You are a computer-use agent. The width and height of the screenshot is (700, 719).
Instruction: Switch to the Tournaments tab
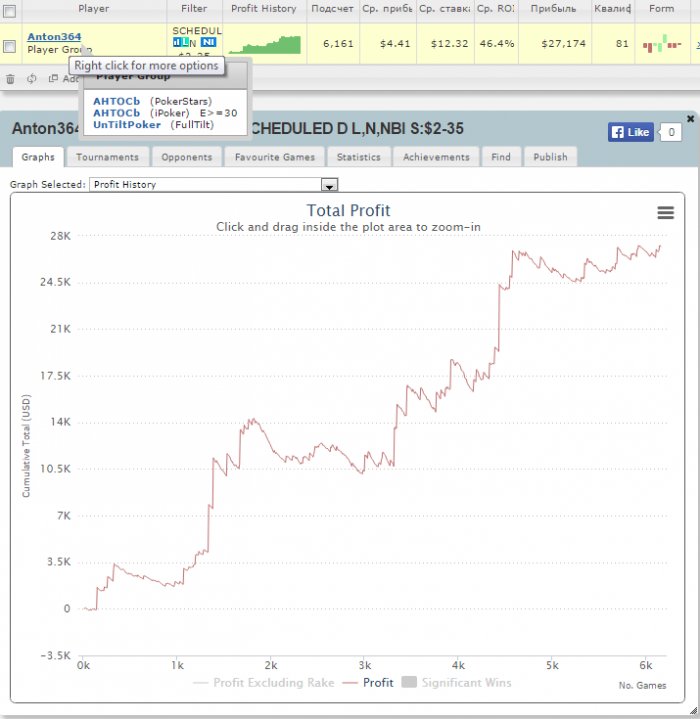107,157
